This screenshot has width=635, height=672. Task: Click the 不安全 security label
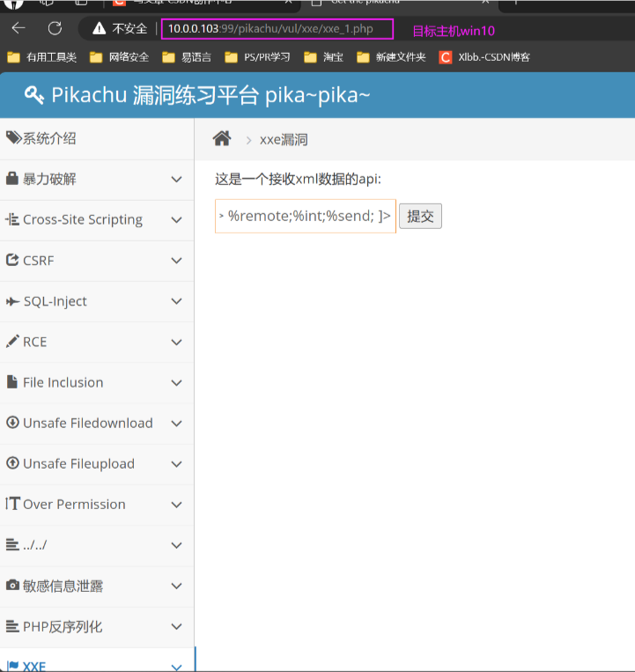[129, 29]
